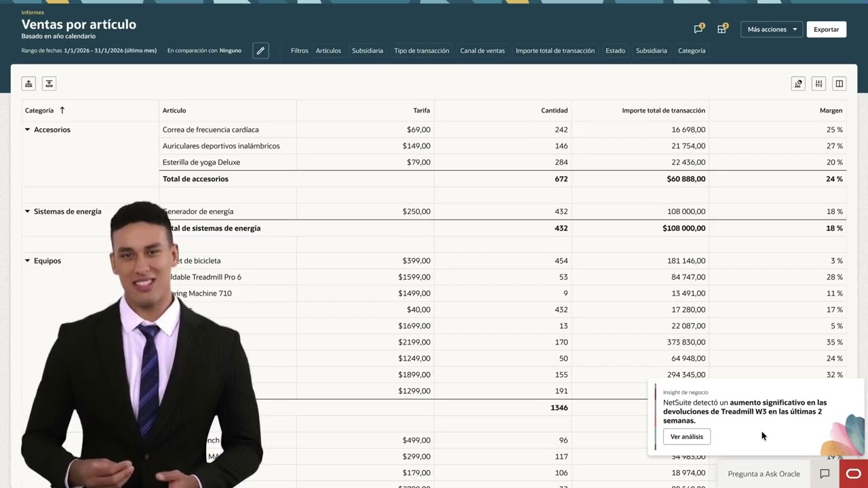The image size is (868, 488).
Task: Click Ver análisis in the insight card
Action: click(x=687, y=436)
